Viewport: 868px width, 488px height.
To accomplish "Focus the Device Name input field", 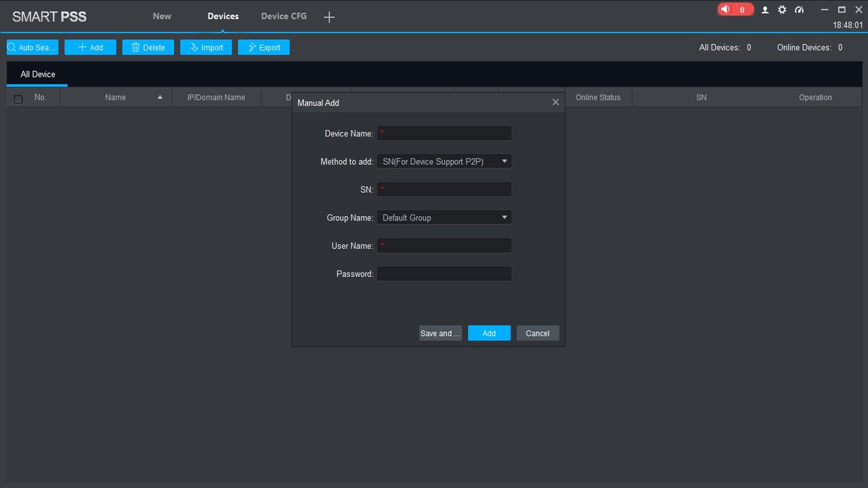I will point(444,133).
